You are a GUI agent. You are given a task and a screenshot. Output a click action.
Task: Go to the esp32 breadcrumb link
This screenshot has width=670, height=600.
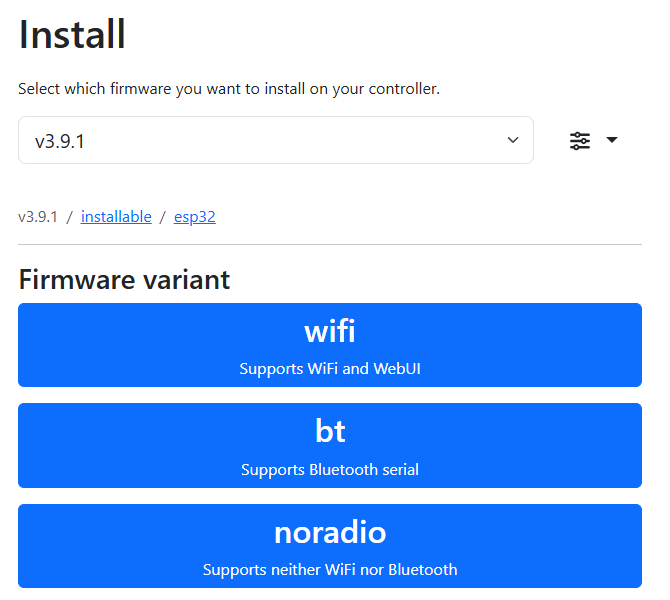pyautogui.click(x=194, y=217)
